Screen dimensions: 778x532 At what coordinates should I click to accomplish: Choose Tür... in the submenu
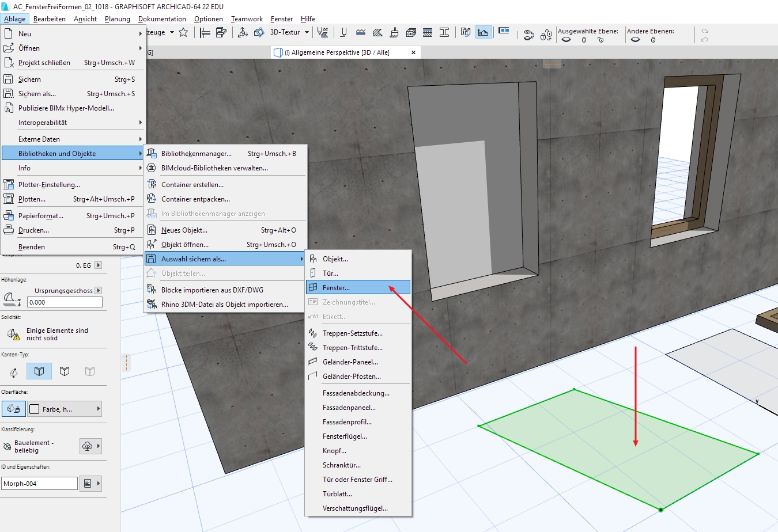[358, 273]
